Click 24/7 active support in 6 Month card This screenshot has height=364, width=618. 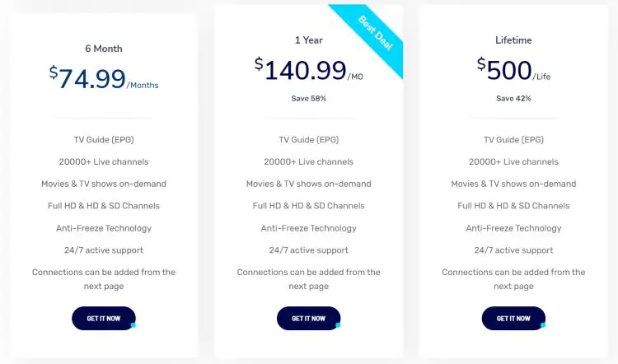pyautogui.click(x=104, y=250)
